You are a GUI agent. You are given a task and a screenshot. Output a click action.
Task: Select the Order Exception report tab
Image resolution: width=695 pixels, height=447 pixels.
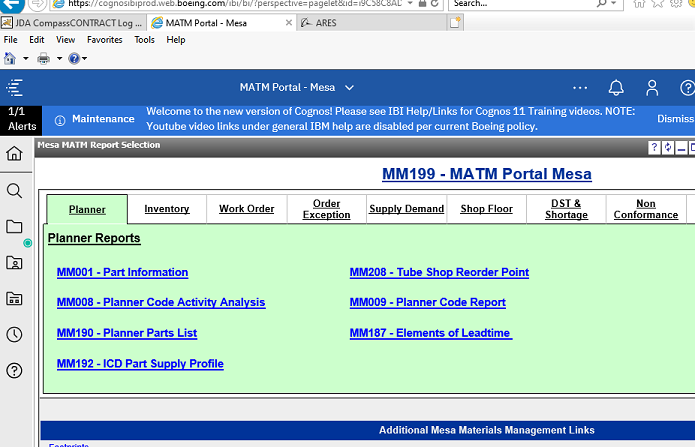click(x=327, y=209)
